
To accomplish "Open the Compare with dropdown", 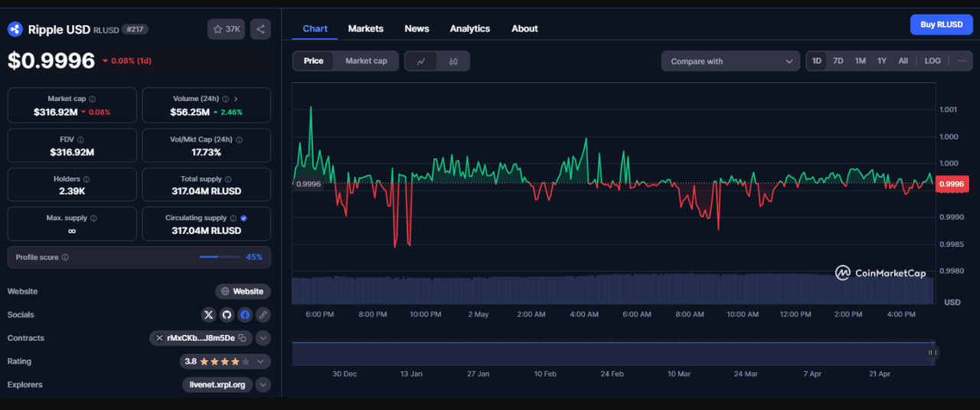I will click(x=730, y=61).
